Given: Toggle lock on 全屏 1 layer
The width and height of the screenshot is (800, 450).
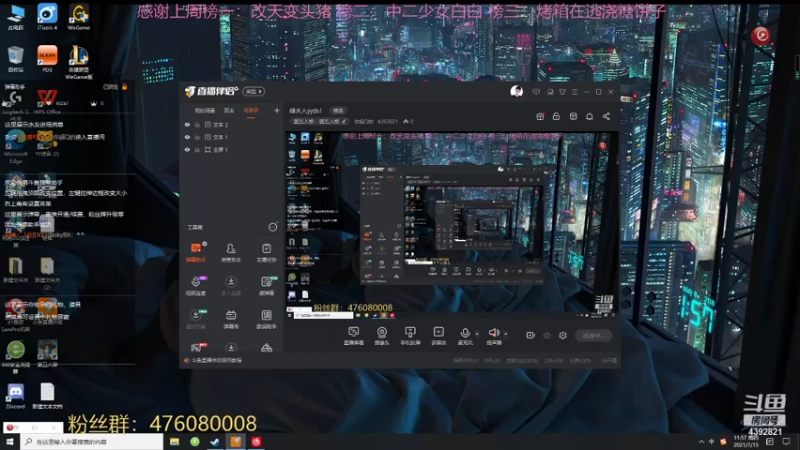Looking at the screenshot, I should [x=197, y=149].
